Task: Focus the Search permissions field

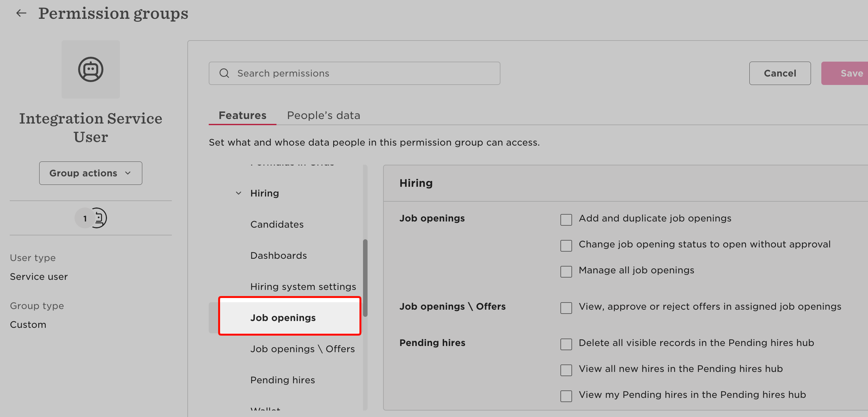Action: pos(354,73)
